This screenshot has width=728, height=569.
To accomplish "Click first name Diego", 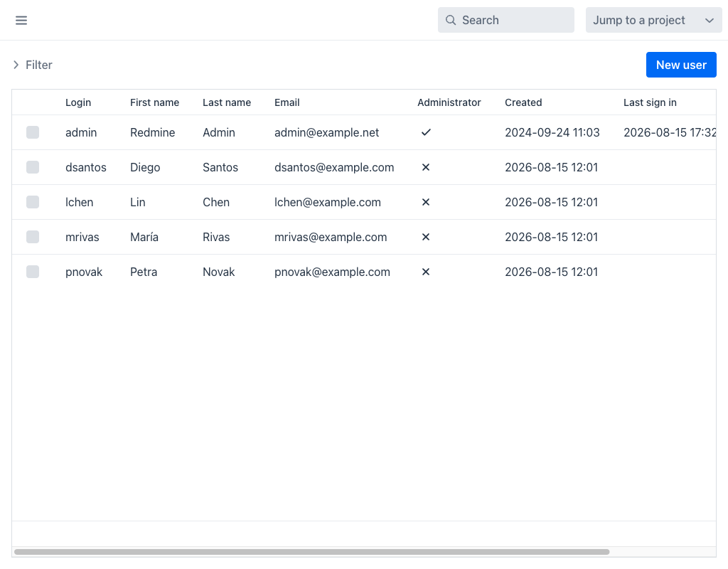I will pyautogui.click(x=145, y=167).
